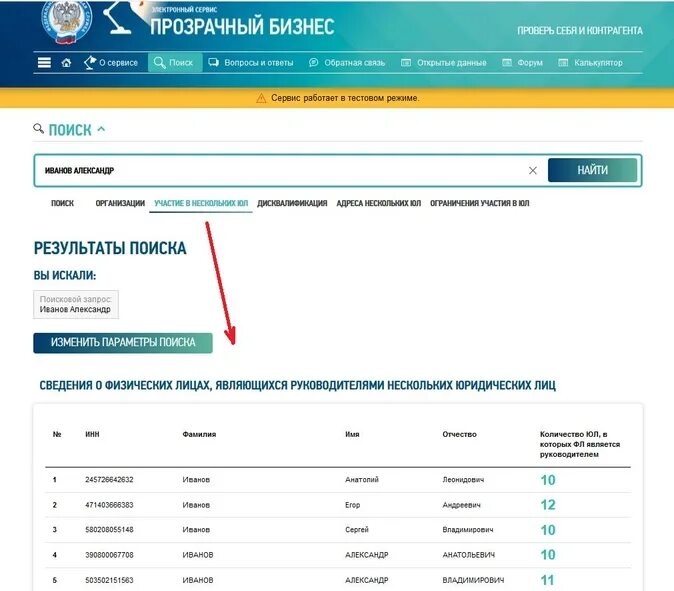The width and height of the screenshot is (674, 591).
Task: Click the test mode warning triangle icon
Action: pos(261,98)
